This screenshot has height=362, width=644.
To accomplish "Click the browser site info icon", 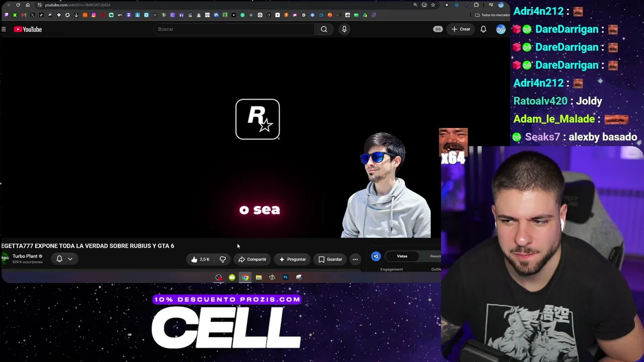I will coord(39,5).
